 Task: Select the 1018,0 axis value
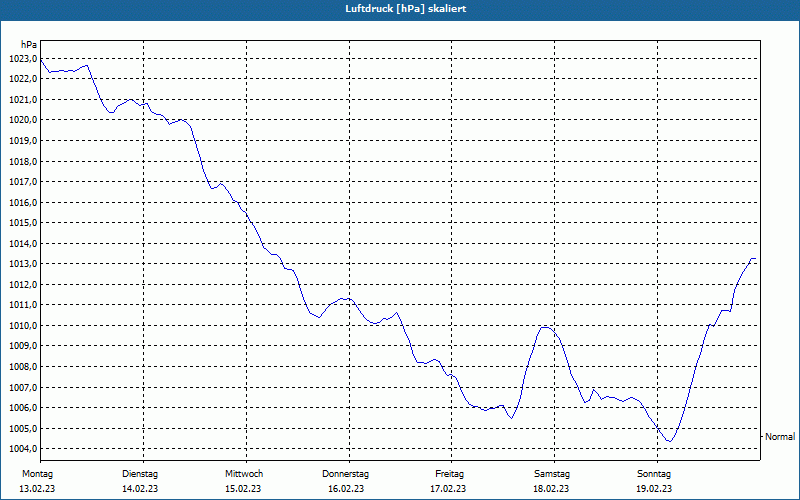(23, 161)
